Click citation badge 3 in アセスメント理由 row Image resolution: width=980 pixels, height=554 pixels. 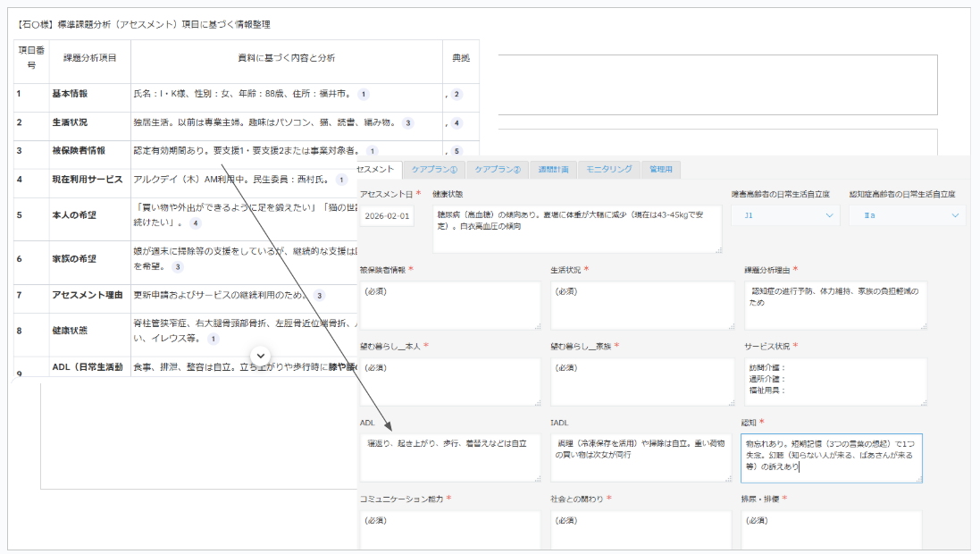tap(320, 295)
